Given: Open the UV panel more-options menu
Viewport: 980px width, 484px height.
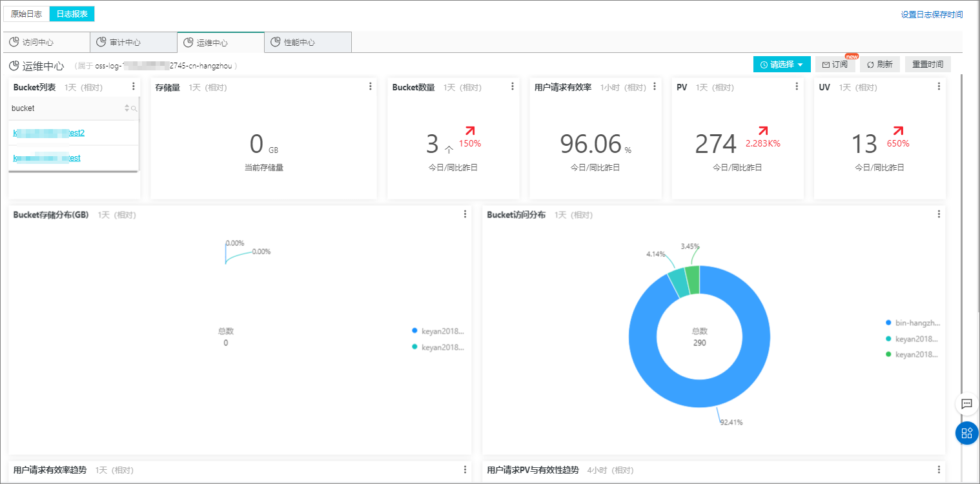Looking at the screenshot, I should (938, 86).
